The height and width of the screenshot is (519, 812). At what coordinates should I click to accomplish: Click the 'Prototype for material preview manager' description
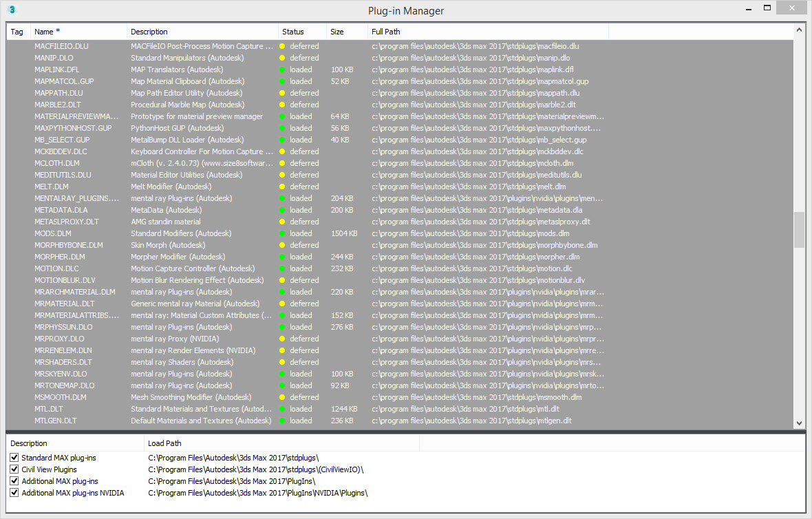(197, 116)
